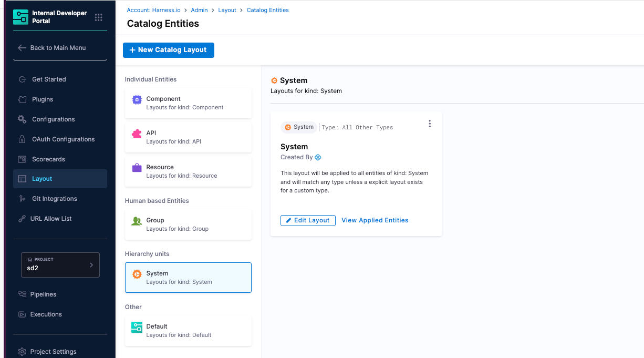Click the Internal Developer Portal logo
This screenshot has height=358, width=644.
(21, 17)
